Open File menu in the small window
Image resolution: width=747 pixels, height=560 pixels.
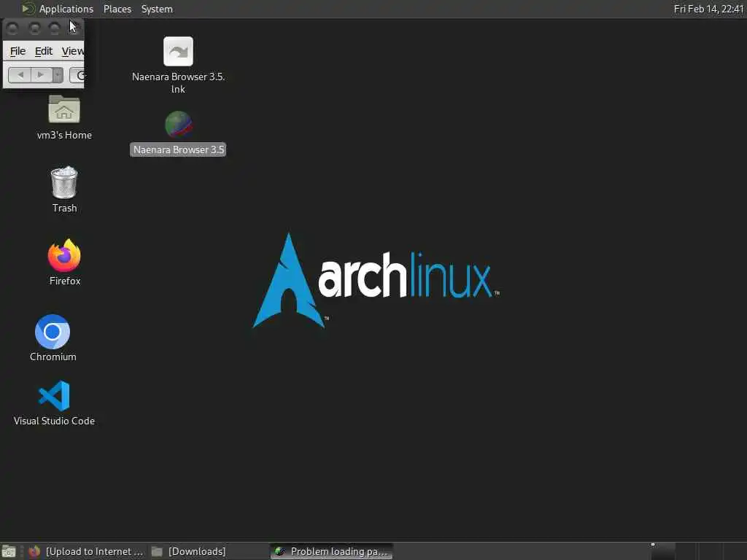click(x=18, y=51)
